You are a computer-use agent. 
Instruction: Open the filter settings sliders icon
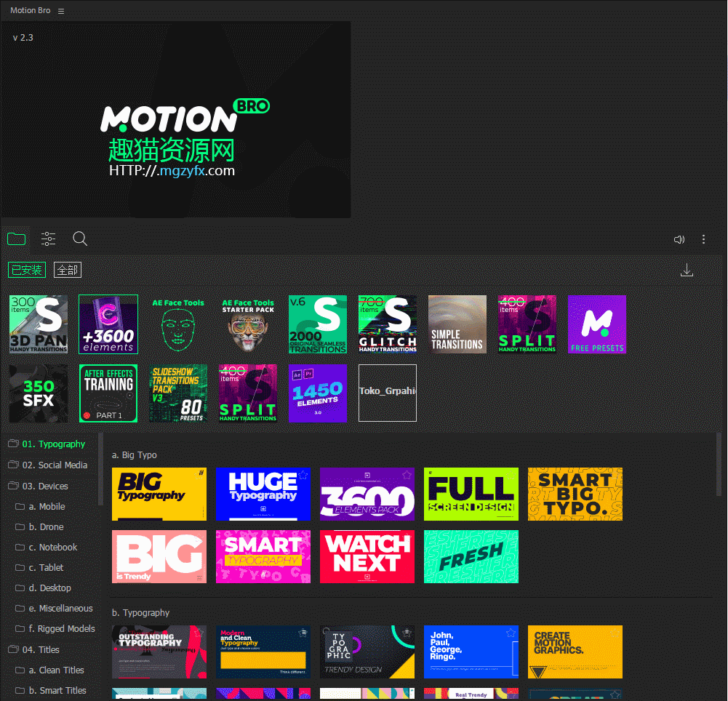48,239
